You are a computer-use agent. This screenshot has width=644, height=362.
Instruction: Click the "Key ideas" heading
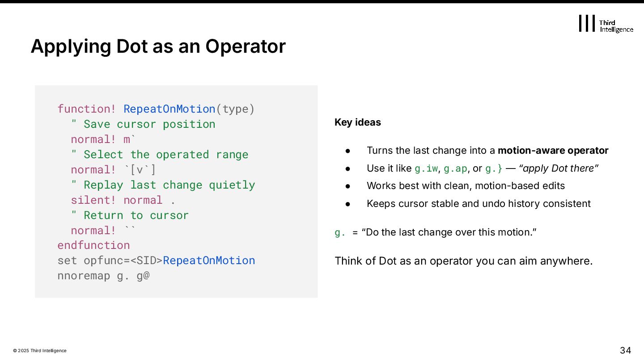point(358,122)
